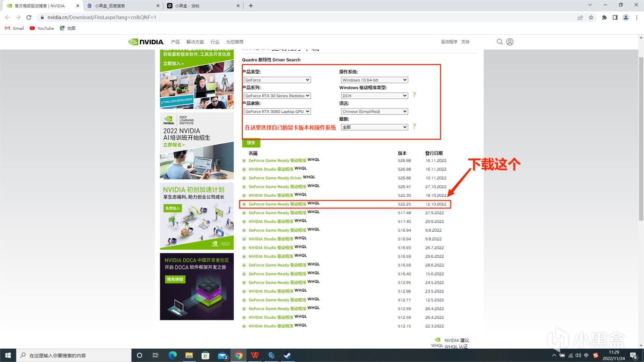Open the 解决方案 menu
Screen dimensions: 644x362
click(x=195, y=42)
